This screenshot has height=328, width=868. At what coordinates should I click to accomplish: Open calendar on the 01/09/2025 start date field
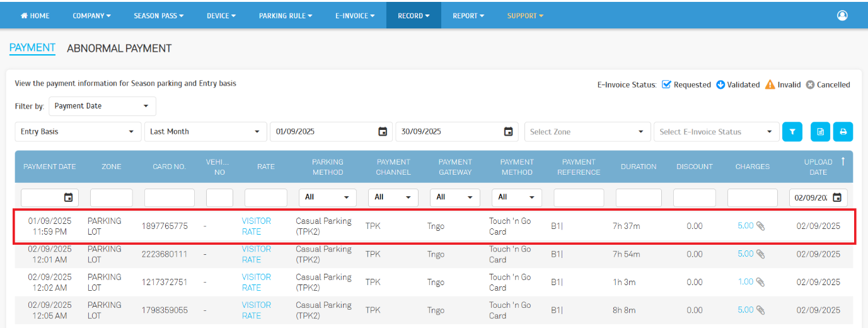point(382,132)
